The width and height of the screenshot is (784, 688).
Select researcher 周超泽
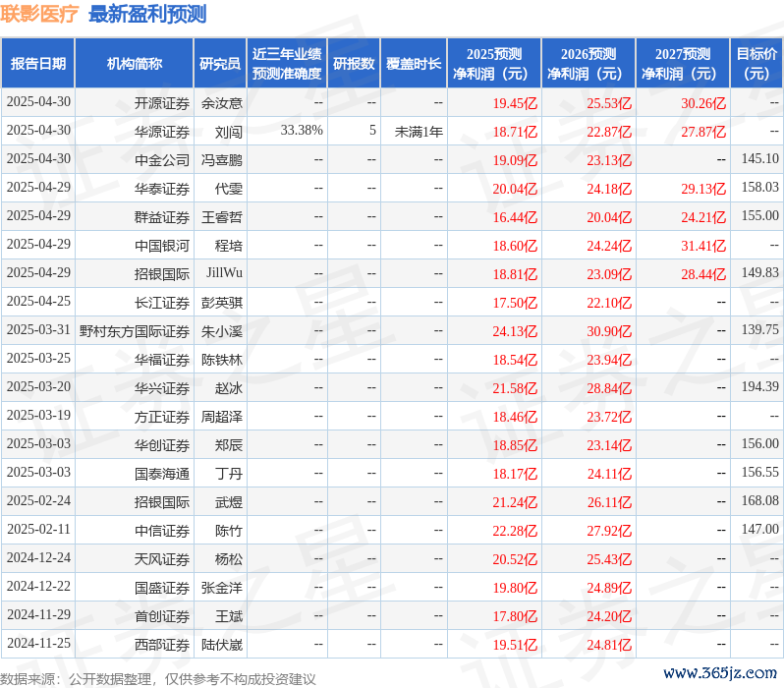(x=222, y=417)
